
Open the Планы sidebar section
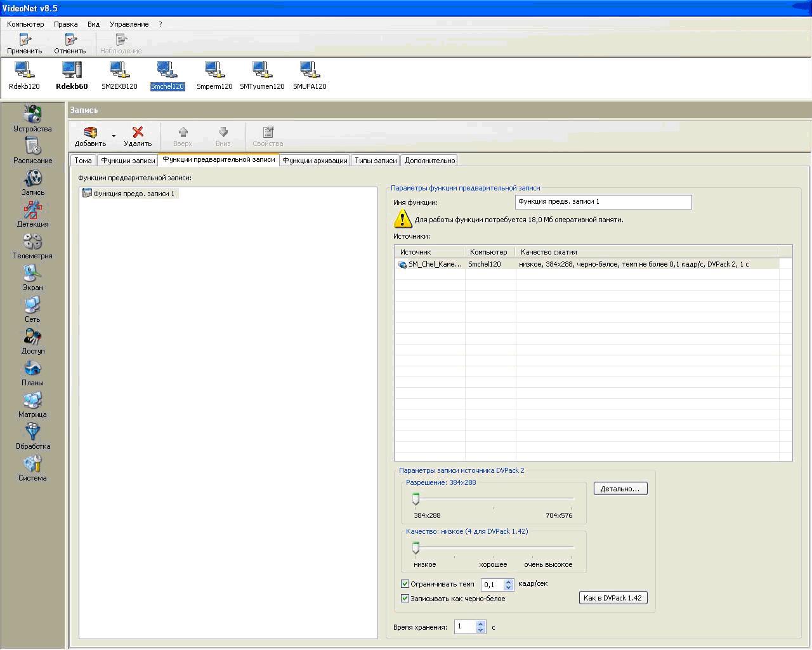(x=32, y=373)
